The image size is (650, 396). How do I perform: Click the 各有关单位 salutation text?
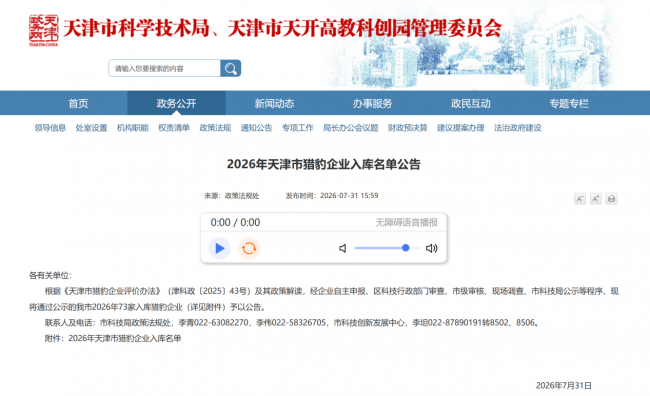coord(50,275)
